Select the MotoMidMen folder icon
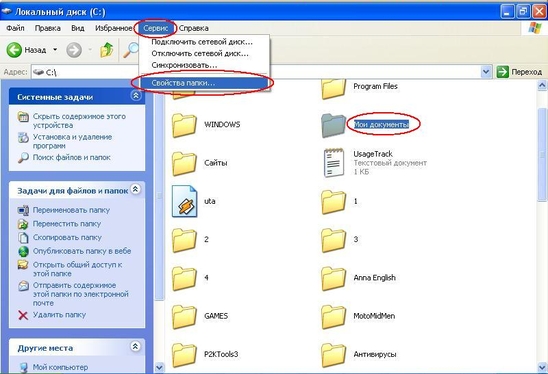The width and height of the screenshot is (548, 374). coord(333,317)
